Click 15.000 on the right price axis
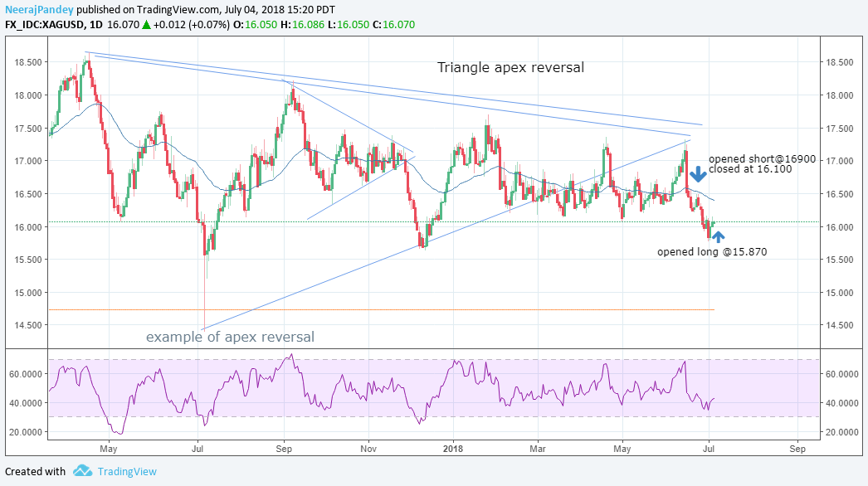This screenshot has height=486, width=868. click(840, 293)
